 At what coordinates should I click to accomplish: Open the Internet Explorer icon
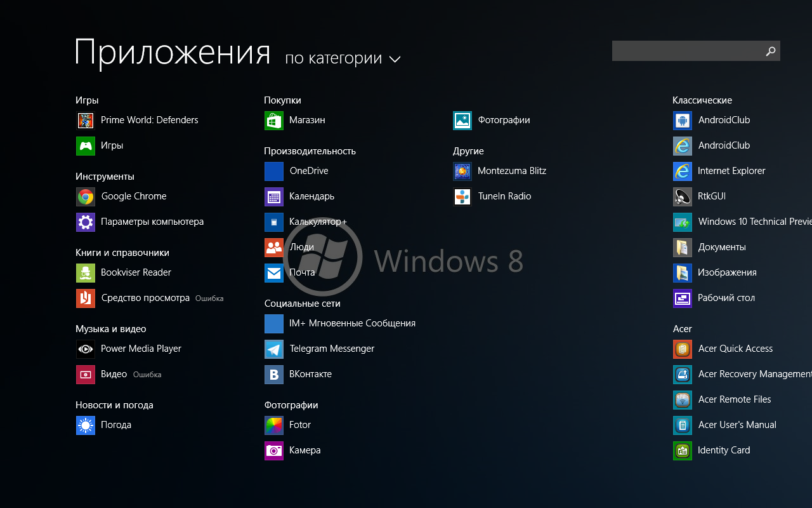coord(683,171)
